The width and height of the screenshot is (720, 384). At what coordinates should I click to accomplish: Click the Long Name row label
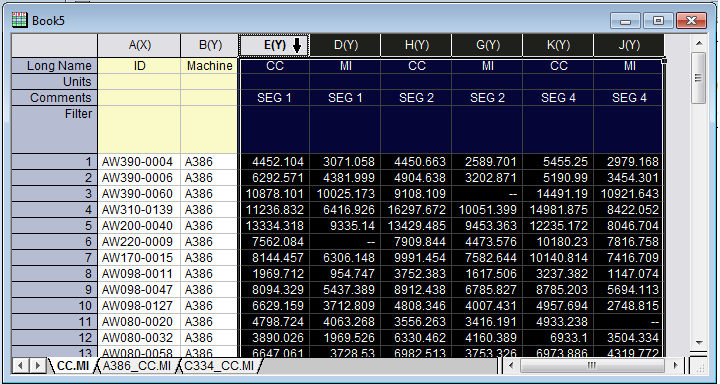pyautogui.click(x=54, y=66)
